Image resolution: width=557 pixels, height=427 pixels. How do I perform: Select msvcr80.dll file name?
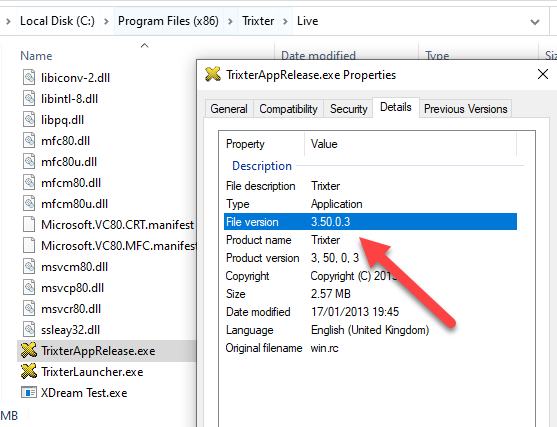71,309
